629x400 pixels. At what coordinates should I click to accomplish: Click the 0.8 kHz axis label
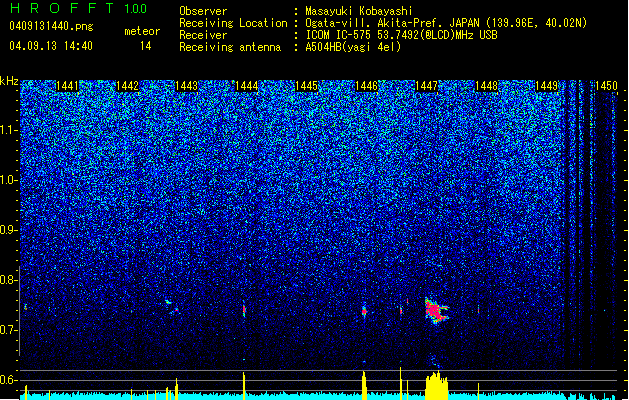tap(9, 280)
